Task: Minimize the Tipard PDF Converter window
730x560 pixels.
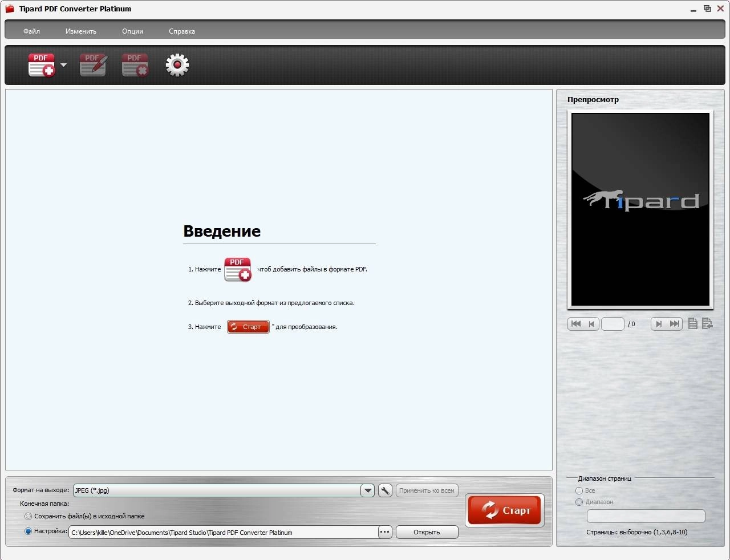Action: pos(693,9)
